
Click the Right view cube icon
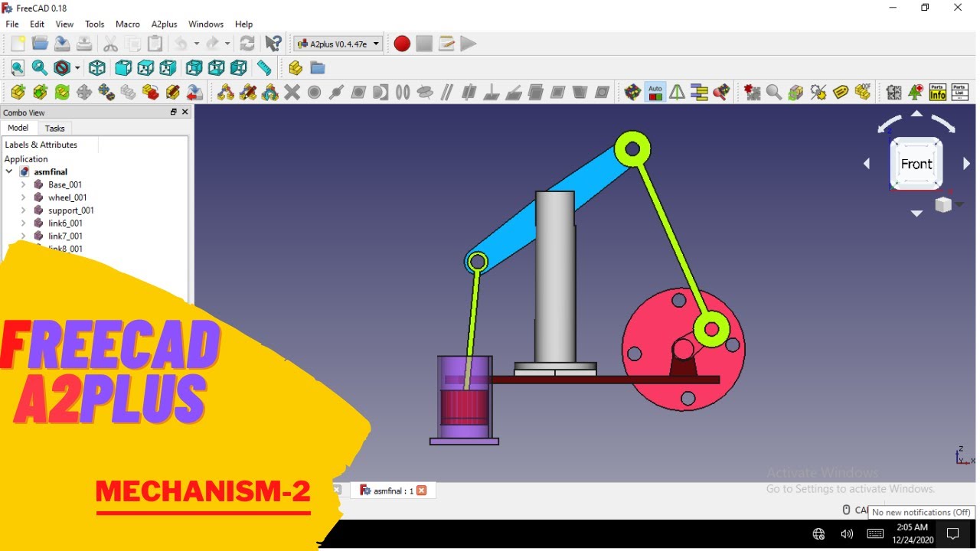[x=168, y=68]
